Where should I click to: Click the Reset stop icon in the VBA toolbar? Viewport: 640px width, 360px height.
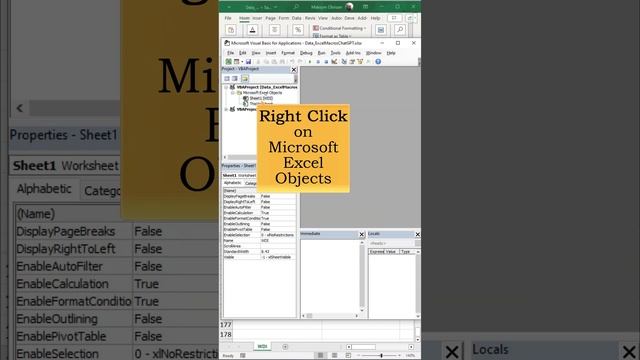click(x=326, y=62)
